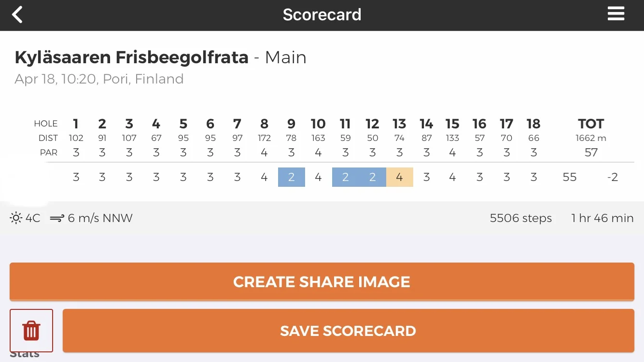The image size is (644, 362).
Task: Select the blue birdie score on hole 11
Action: [x=346, y=177]
